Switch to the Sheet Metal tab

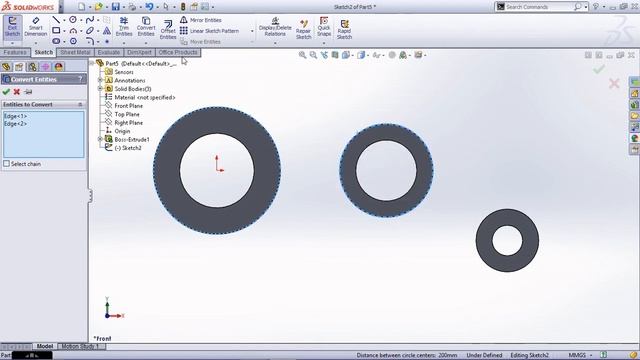click(76, 53)
